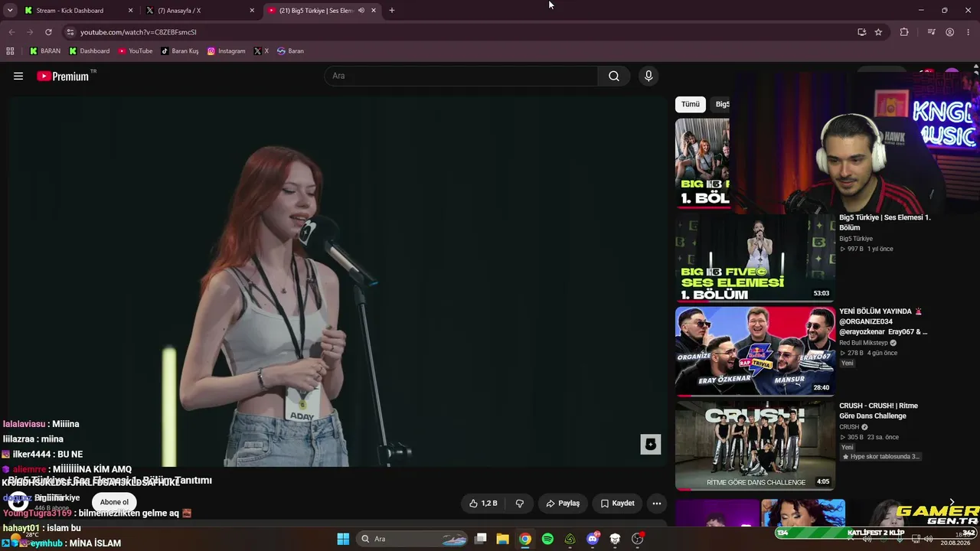Bookmark this page with the star icon
This screenshot has width=980, height=551.
point(878,32)
